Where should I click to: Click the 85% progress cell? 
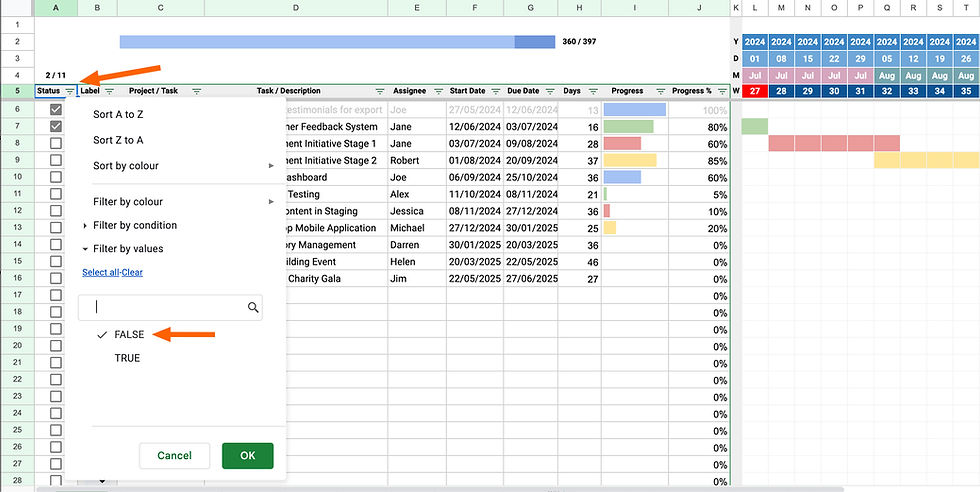(699, 160)
